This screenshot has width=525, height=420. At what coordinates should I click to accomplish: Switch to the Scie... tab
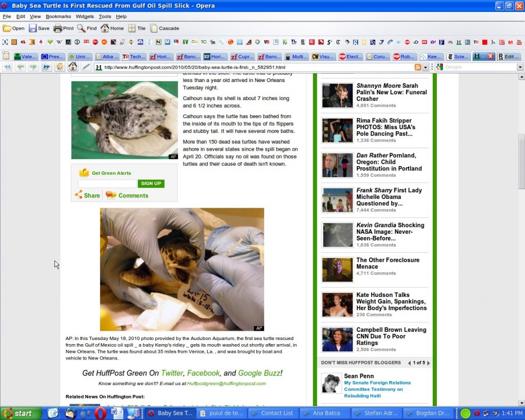pos(458,56)
